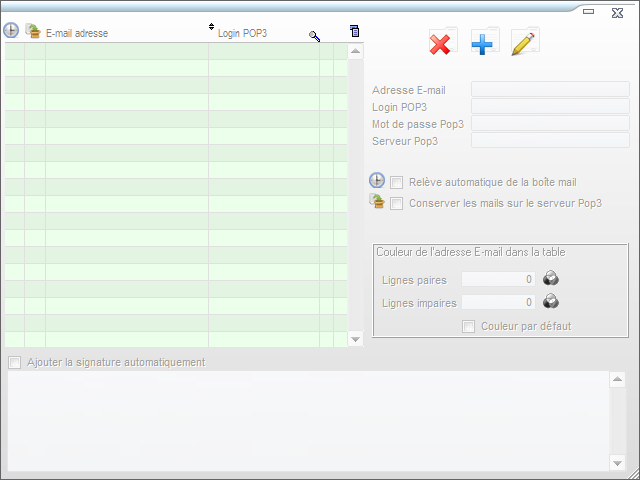Image resolution: width=640 pixels, height=480 pixels.
Task: Click the Serveur Pop3 input field
Action: 550,141
